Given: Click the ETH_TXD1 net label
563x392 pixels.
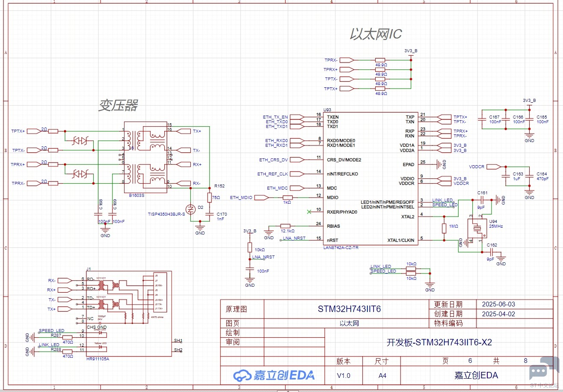Looking at the screenshot, I should click(276, 126).
